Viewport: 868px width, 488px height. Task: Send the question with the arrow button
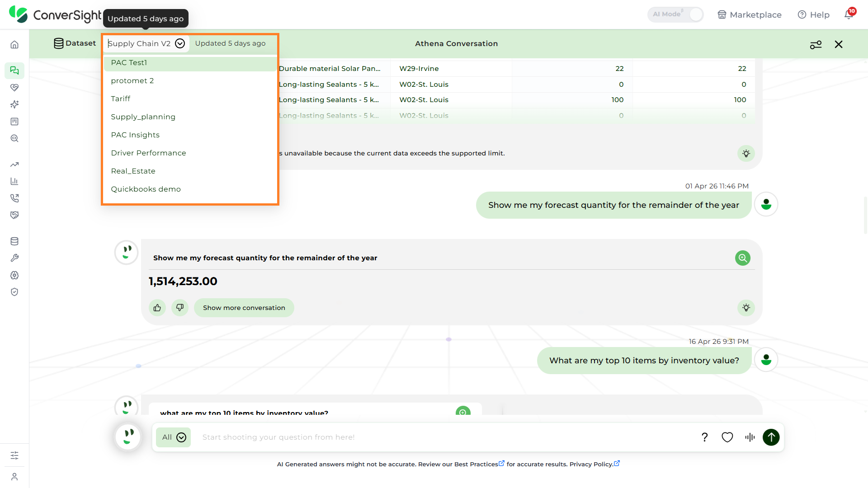[x=771, y=437]
